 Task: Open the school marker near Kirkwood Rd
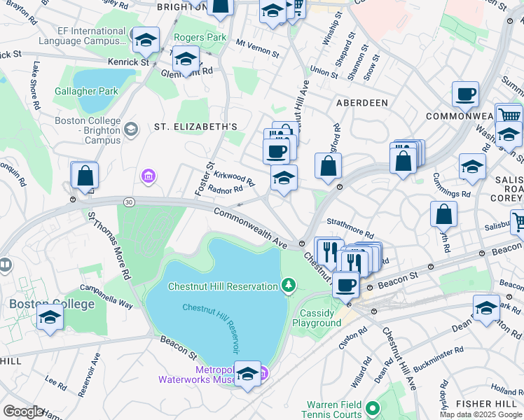(284, 180)
